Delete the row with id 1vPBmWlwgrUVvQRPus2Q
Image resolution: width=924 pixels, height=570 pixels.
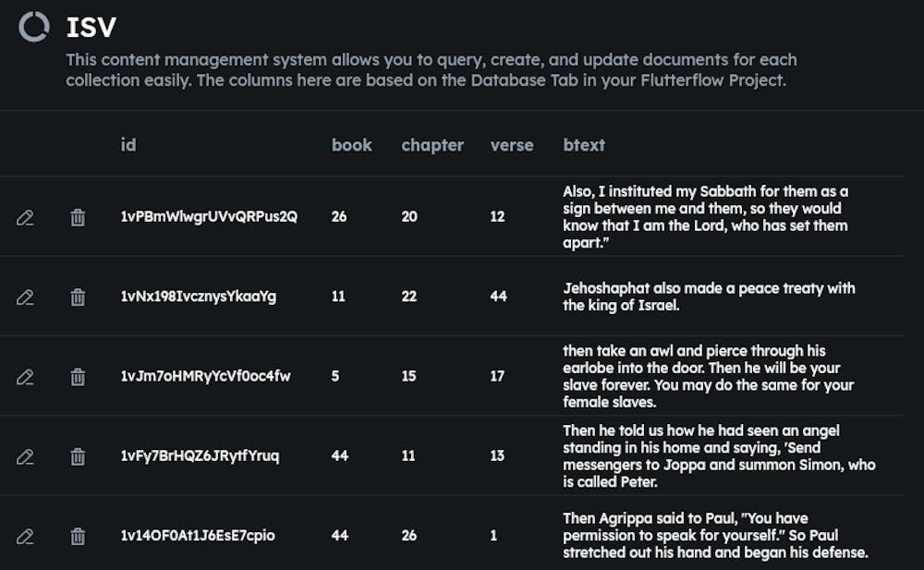pos(79,217)
